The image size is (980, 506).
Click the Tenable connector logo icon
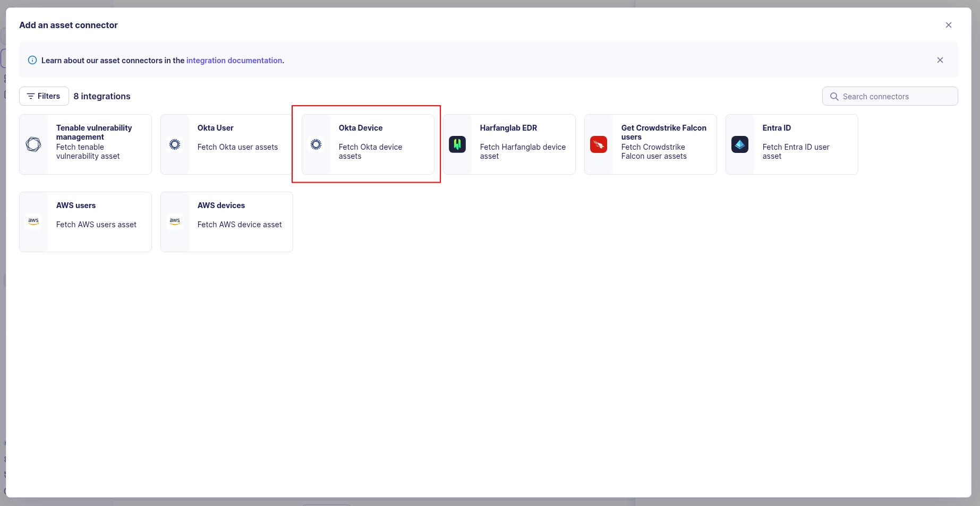pos(33,144)
